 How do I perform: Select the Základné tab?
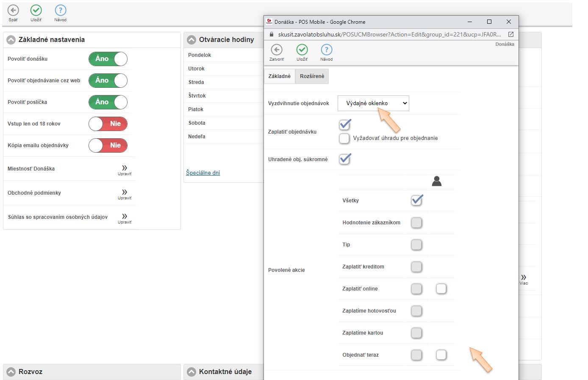280,76
